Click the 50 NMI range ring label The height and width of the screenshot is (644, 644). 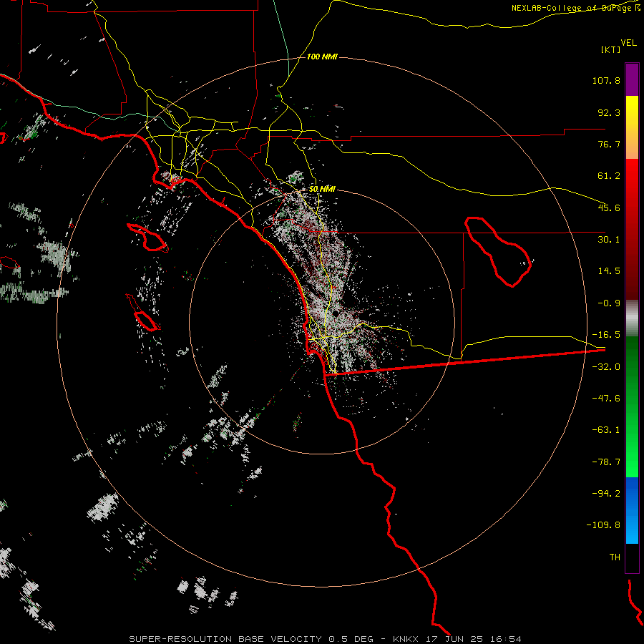click(322, 189)
